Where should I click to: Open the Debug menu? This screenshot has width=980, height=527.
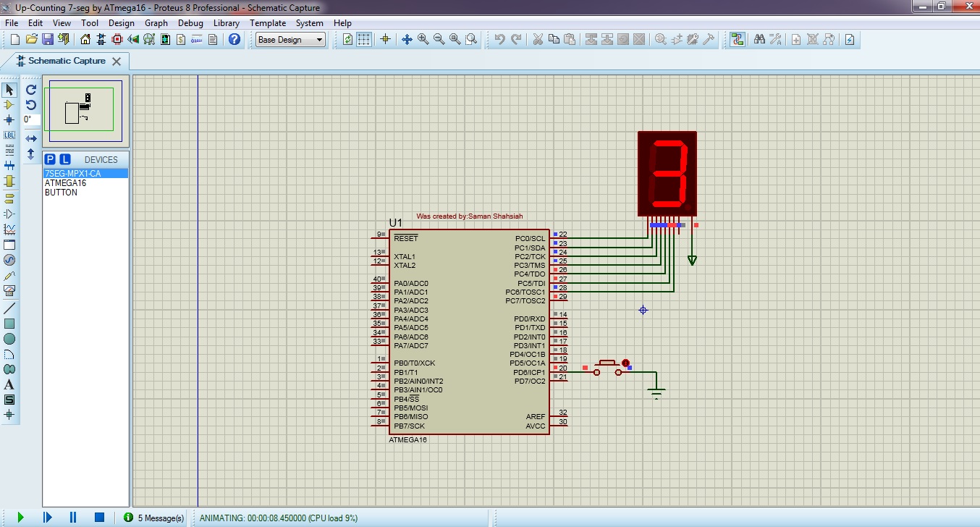click(190, 22)
